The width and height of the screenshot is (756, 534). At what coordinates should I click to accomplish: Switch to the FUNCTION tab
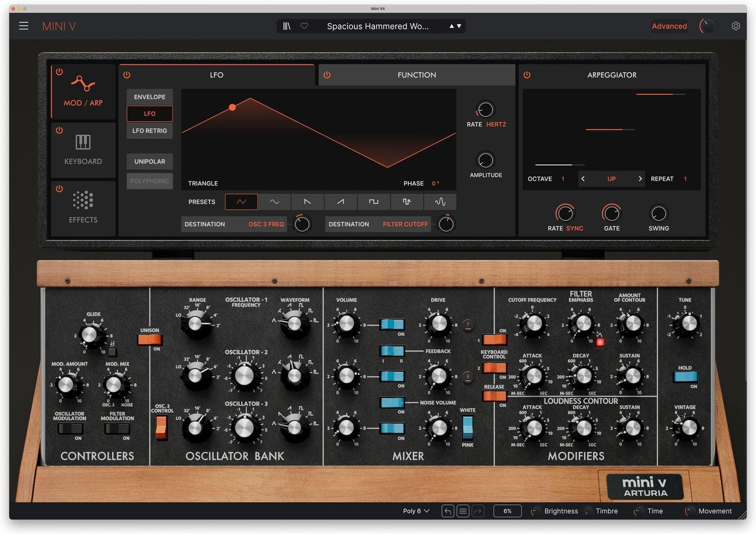point(417,75)
